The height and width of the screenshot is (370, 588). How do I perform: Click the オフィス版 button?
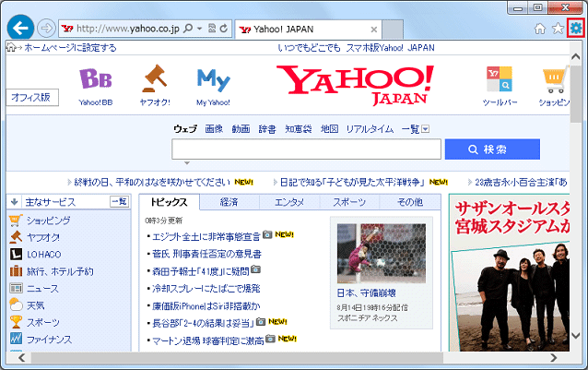click(x=32, y=98)
